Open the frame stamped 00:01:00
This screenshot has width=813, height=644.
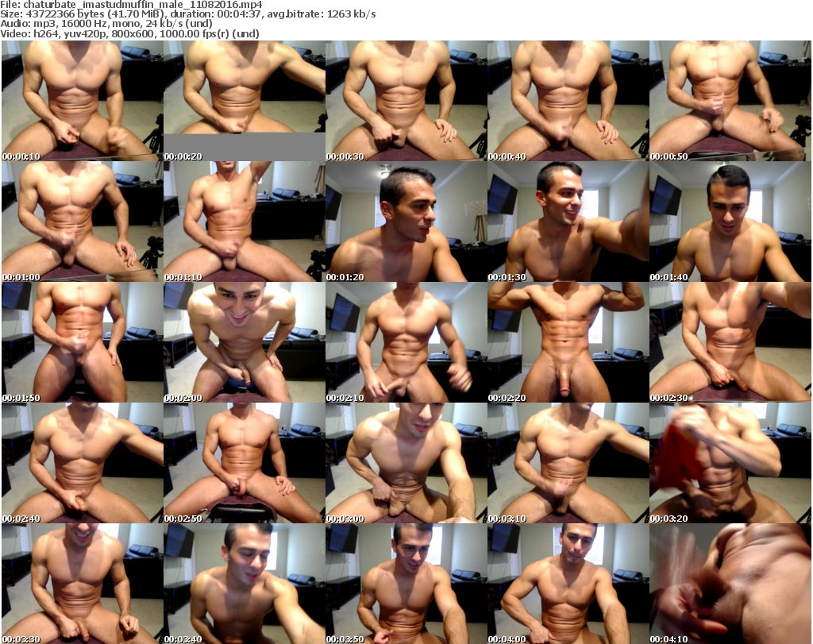83,222
